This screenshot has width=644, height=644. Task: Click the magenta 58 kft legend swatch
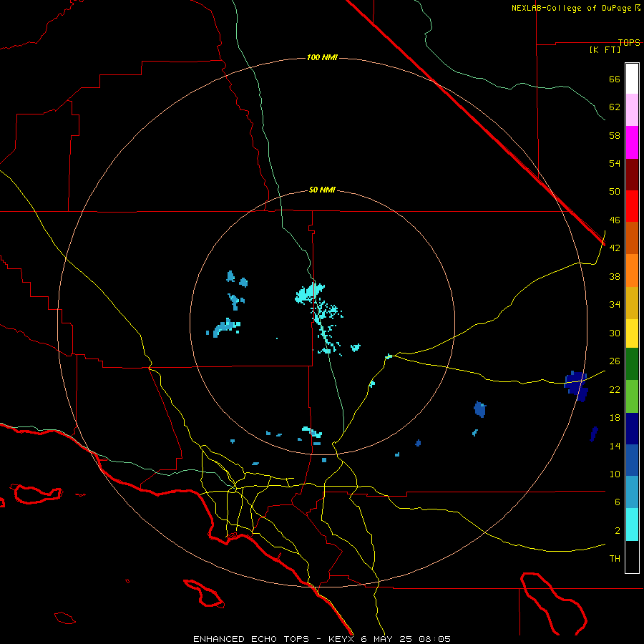[x=632, y=142]
